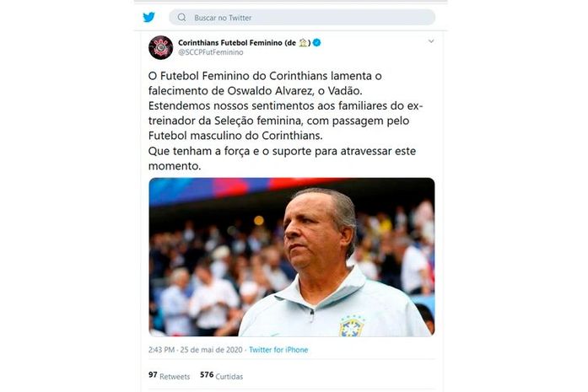Click the Retweets label
The width and height of the screenshot is (588, 392).
175,376
